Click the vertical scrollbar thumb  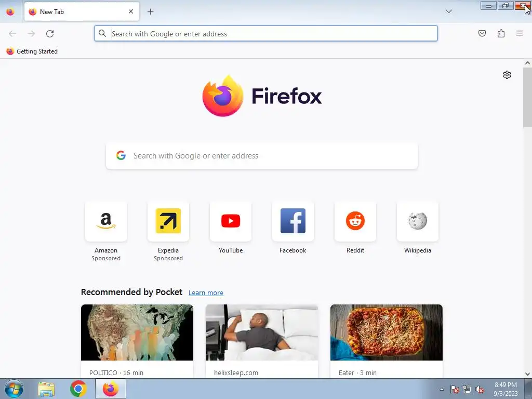[x=527, y=97]
